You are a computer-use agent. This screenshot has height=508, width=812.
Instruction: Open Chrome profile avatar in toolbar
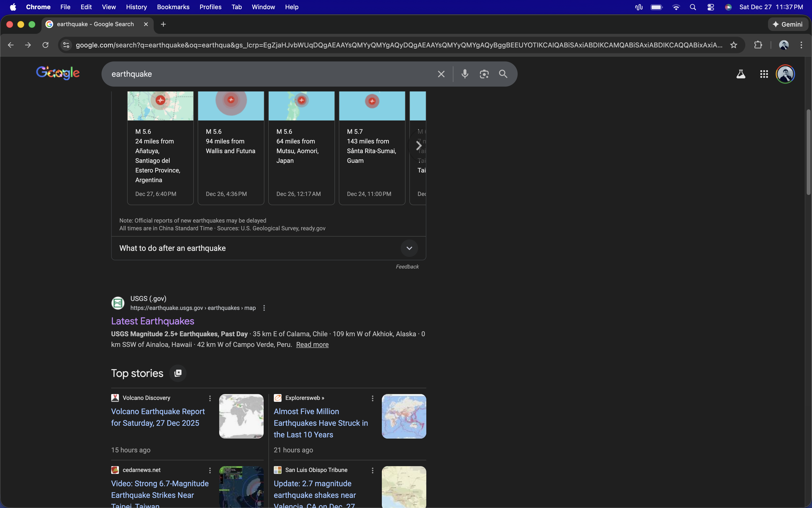click(x=784, y=45)
